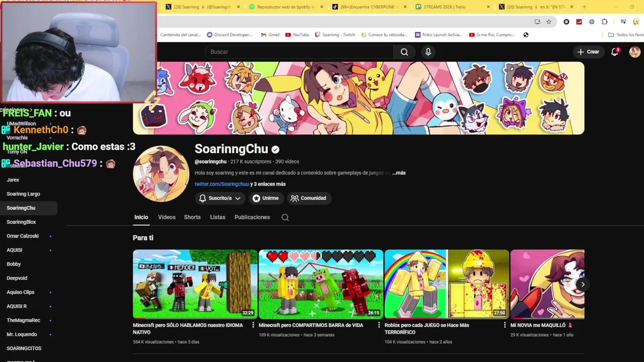Switch to the Publicaciones tab
This screenshot has width=644, height=362.
(x=252, y=217)
